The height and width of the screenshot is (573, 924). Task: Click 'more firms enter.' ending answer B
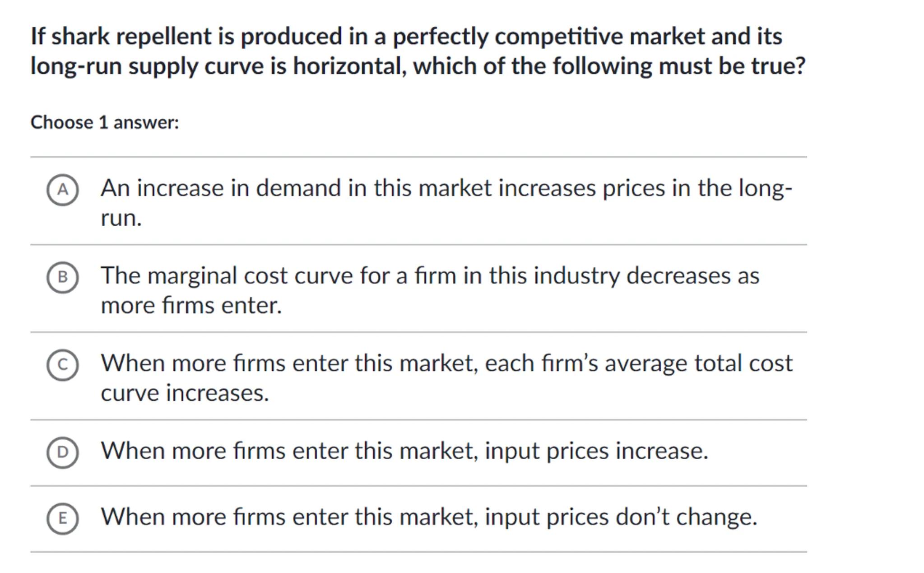click(191, 305)
